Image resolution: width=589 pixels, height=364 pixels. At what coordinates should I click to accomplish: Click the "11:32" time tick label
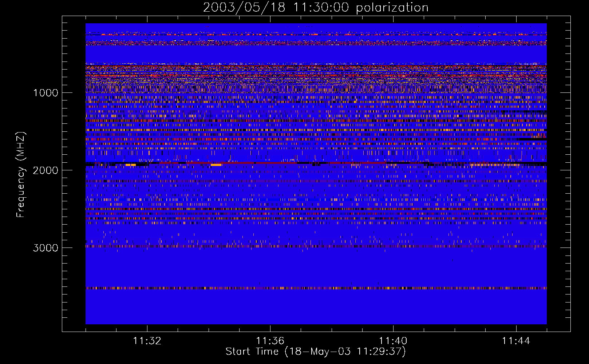(147, 341)
